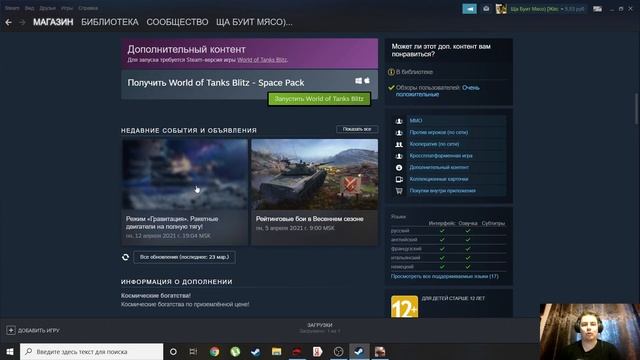Screen dimensions: 640x360
Task: Open the Steam menu
Action: tap(12, 8)
